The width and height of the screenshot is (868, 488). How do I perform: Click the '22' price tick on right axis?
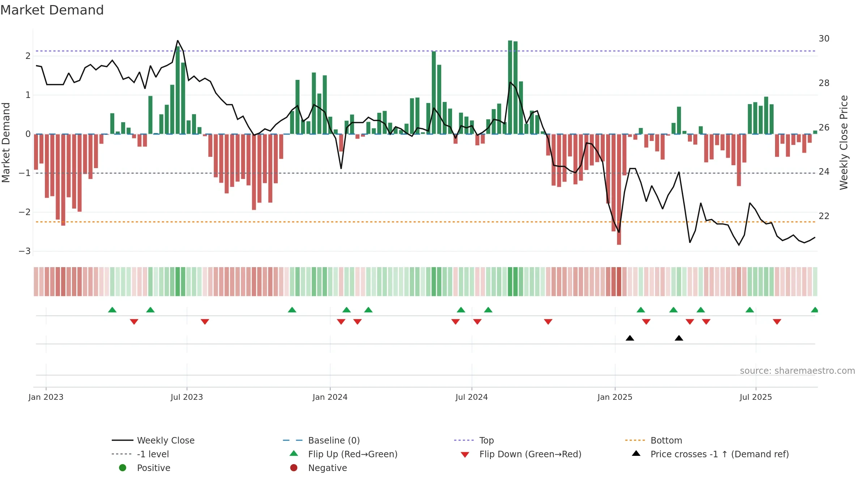click(x=824, y=216)
